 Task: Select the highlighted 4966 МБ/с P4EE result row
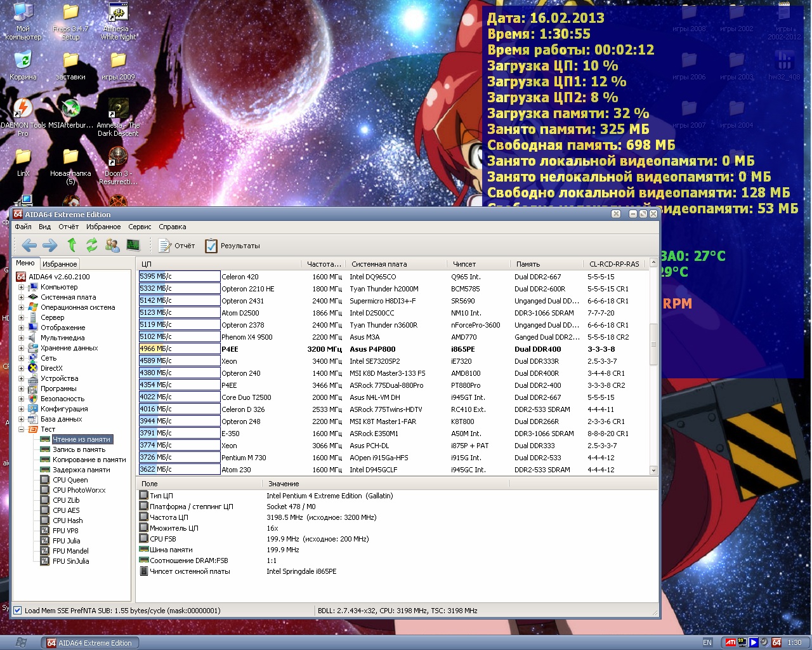tap(393, 349)
